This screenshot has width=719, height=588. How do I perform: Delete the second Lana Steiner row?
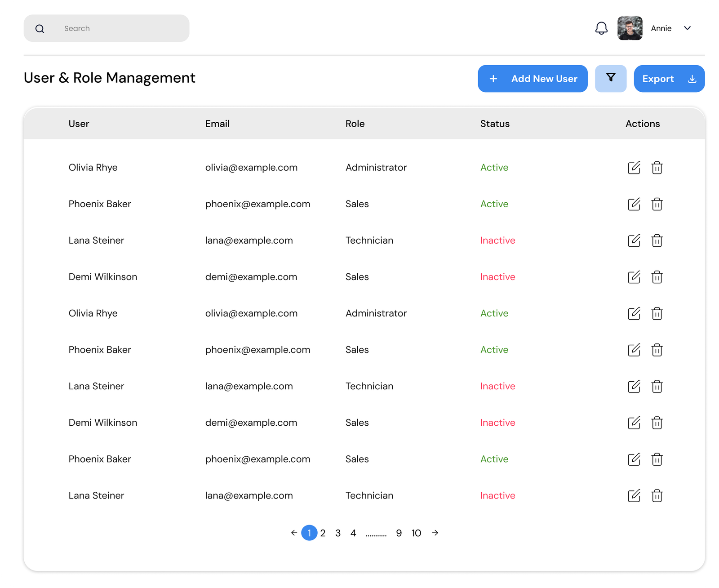pyautogui.click(x=657, y=386)
